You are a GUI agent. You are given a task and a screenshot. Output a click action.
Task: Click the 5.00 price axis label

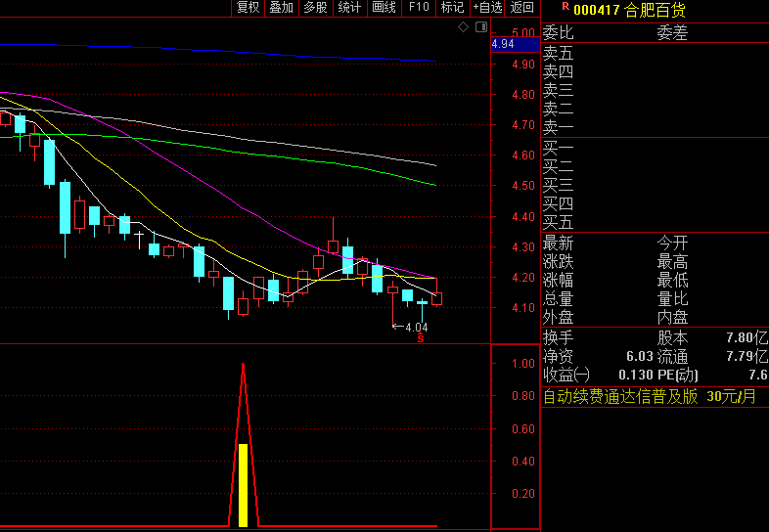[x=522, y=33]
